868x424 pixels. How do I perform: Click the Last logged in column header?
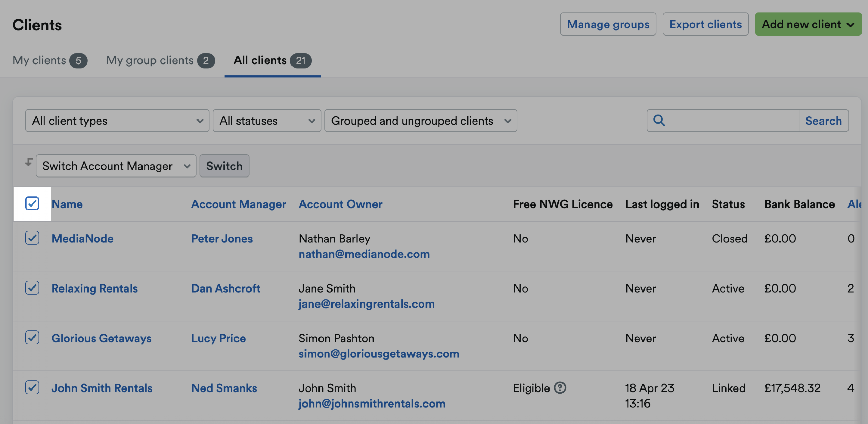pyautogui.click(x=662, y=204)
